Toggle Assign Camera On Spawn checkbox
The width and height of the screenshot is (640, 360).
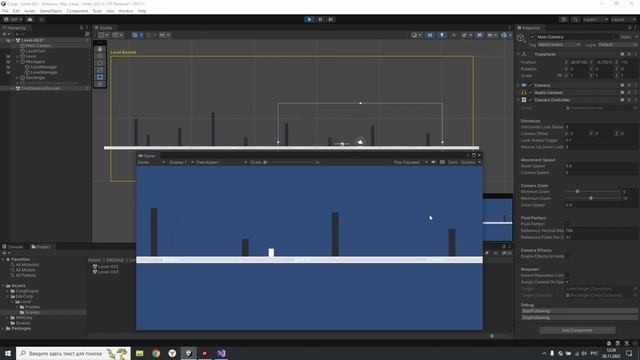[567, 282]
